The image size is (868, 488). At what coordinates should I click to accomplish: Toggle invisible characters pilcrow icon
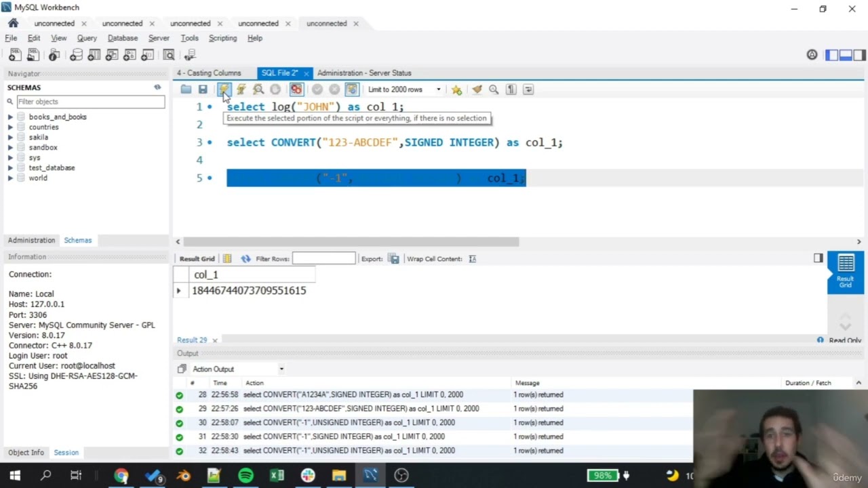click(x=511, y=89)
